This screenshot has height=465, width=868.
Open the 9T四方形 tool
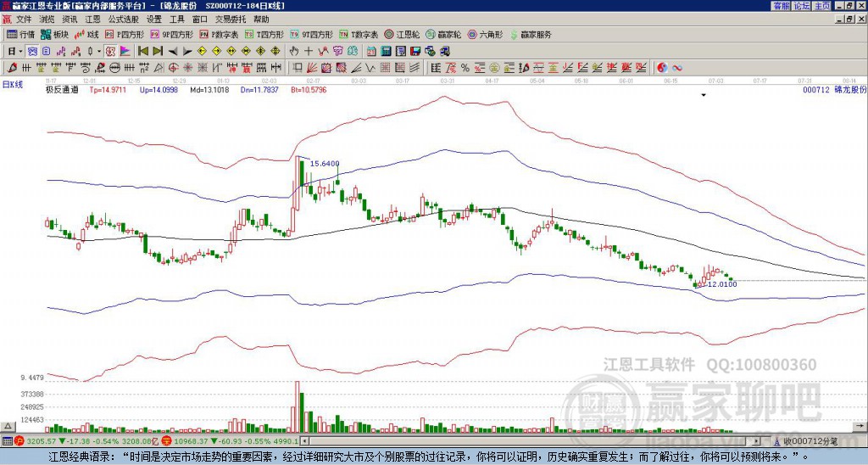pos(311,34)
